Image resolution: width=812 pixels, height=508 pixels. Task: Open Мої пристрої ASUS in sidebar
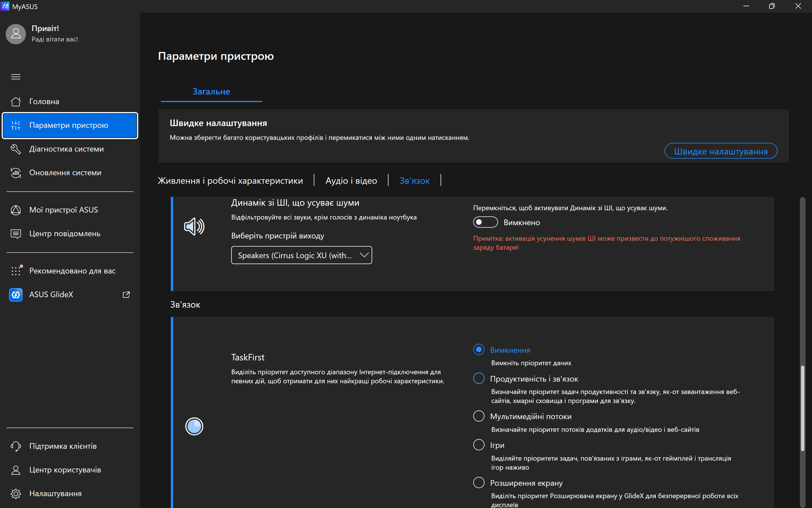point(70,210)
